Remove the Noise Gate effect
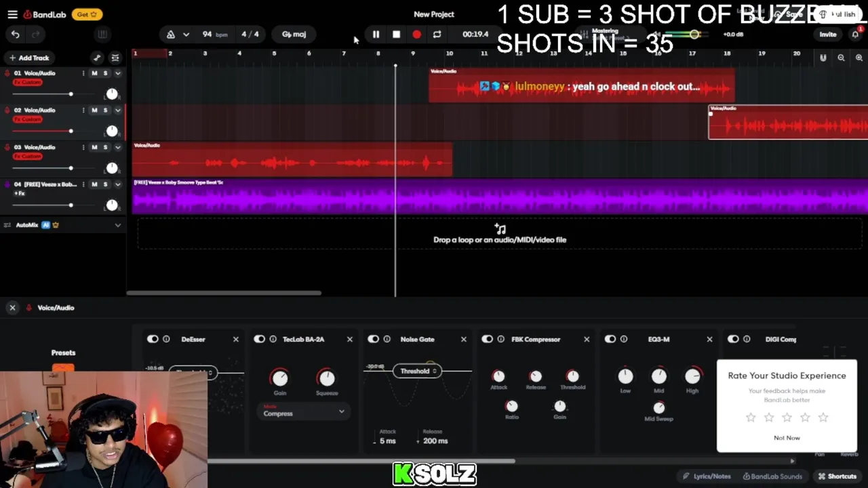 coord(464,339)
